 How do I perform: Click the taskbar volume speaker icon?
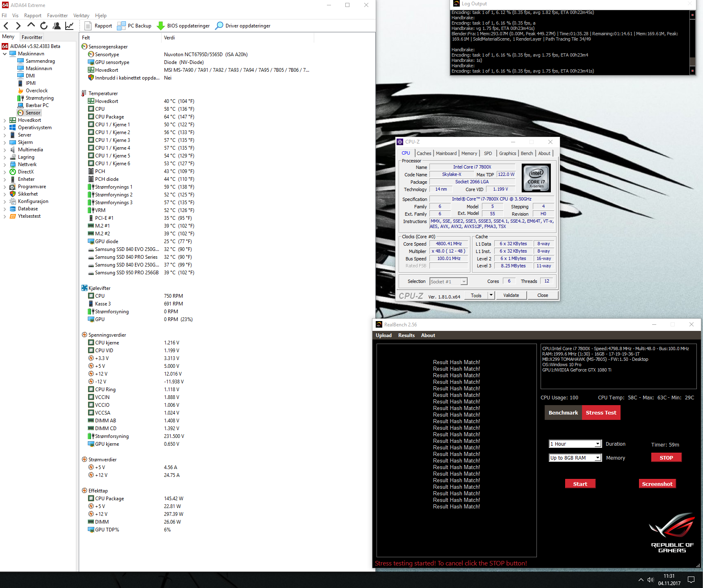coord(650,580)
